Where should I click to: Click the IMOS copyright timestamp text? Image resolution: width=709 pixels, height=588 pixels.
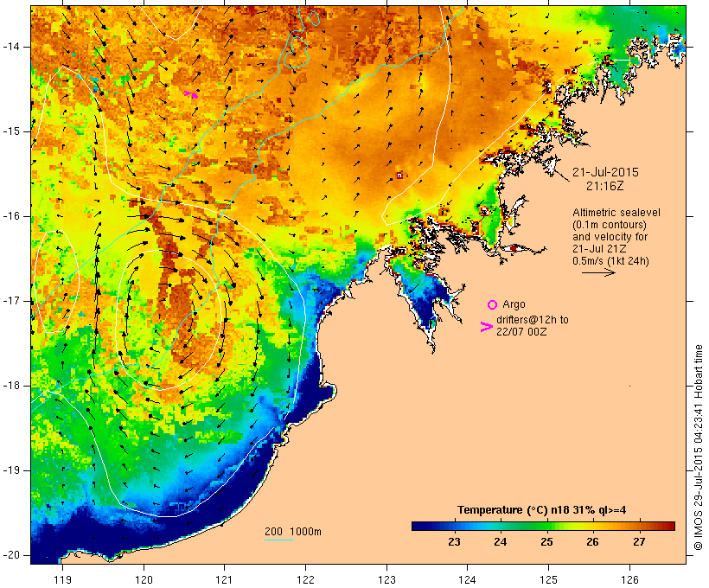(699, 448)
